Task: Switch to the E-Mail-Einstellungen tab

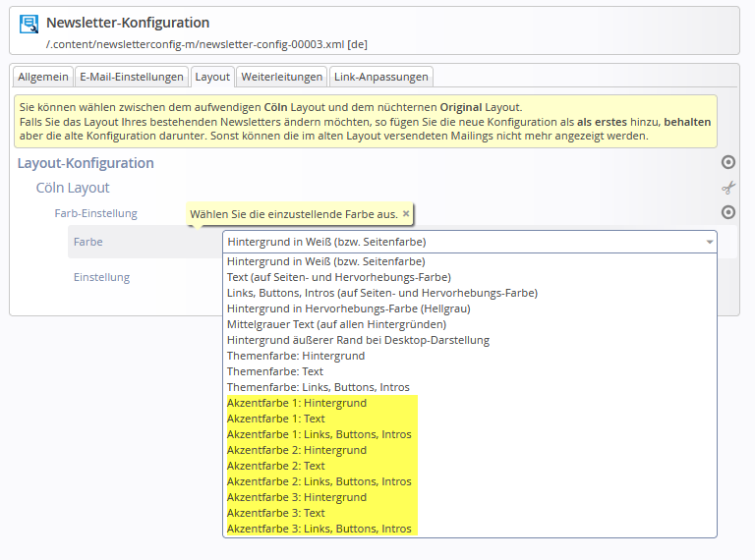Action: [x=132, y=77]
